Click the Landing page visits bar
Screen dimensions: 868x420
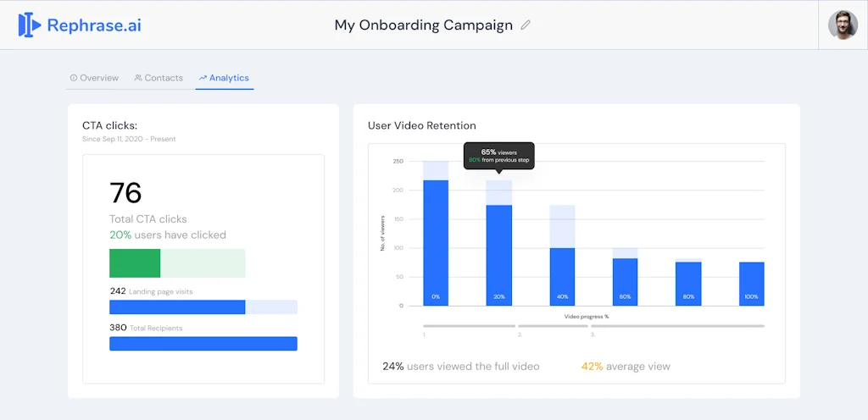coord(177,307)
